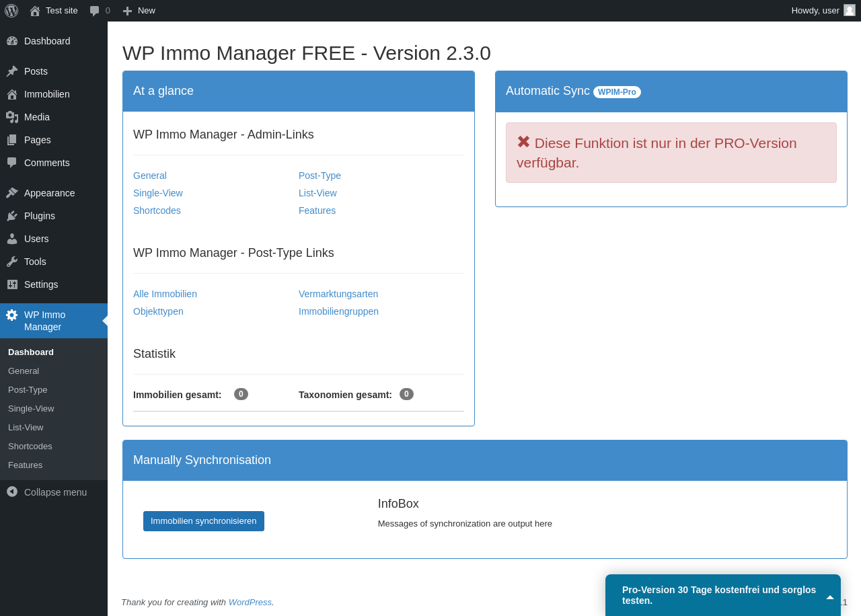Click the Test site link in admin bar

[x=62, y=11]
